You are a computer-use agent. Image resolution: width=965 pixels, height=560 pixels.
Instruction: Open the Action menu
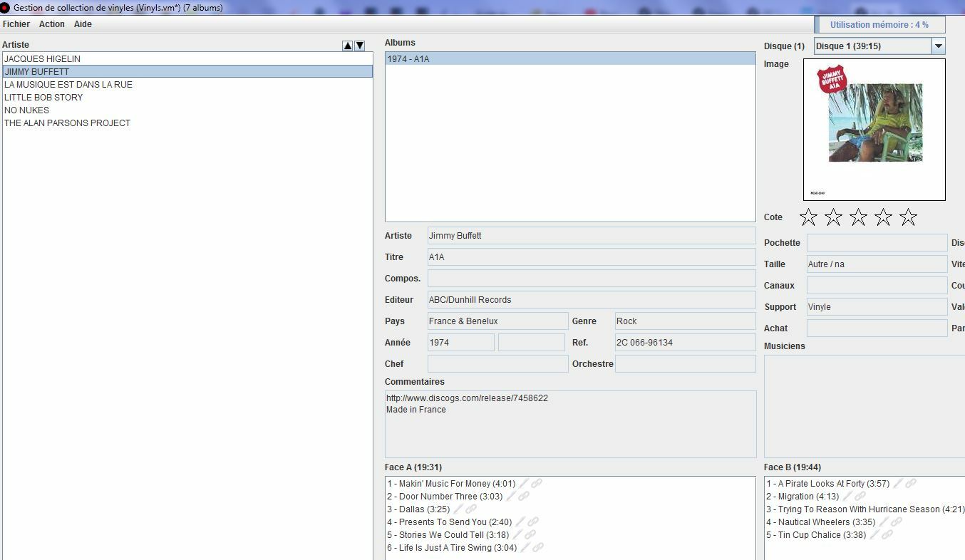click(x=51, y=24)
